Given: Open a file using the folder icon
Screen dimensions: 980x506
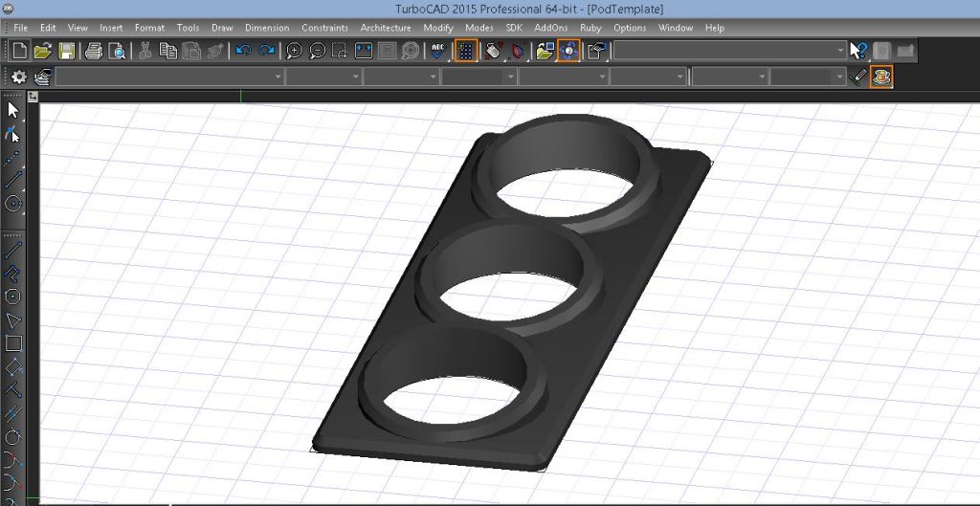Looking at the screenshot, I should 42,51.
